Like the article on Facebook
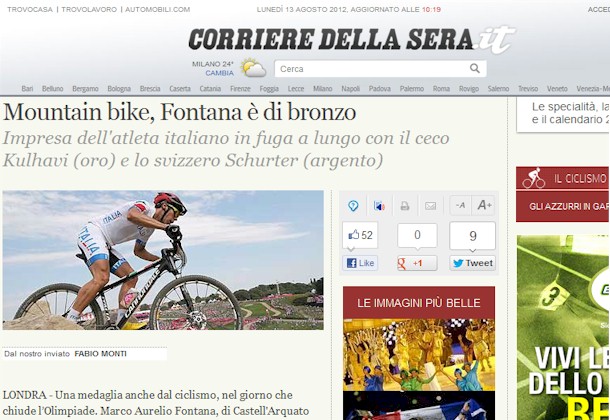The width and height of the screenshot is (610, 420). 360,263
